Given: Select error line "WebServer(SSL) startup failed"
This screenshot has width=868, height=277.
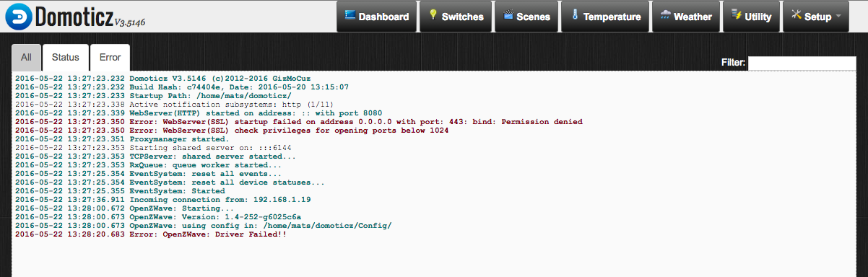Looking at the screenshot, I should click(x=298, y=121).
